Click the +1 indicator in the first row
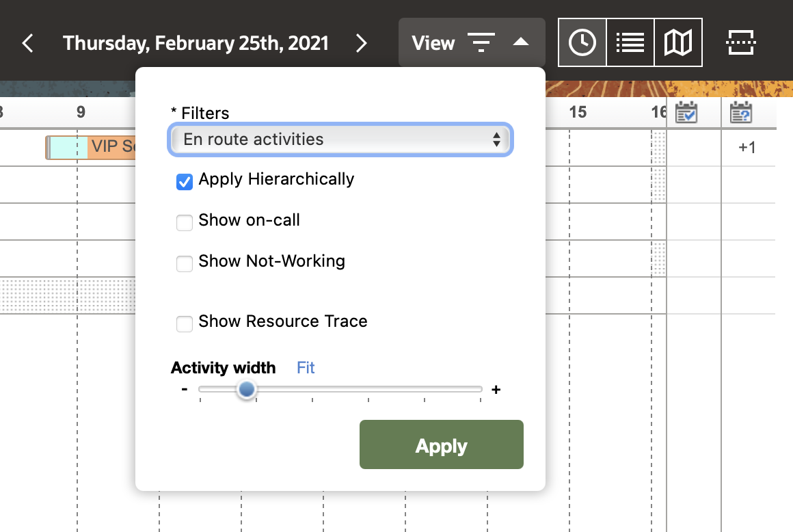793x532 pixels. (747, 148)
